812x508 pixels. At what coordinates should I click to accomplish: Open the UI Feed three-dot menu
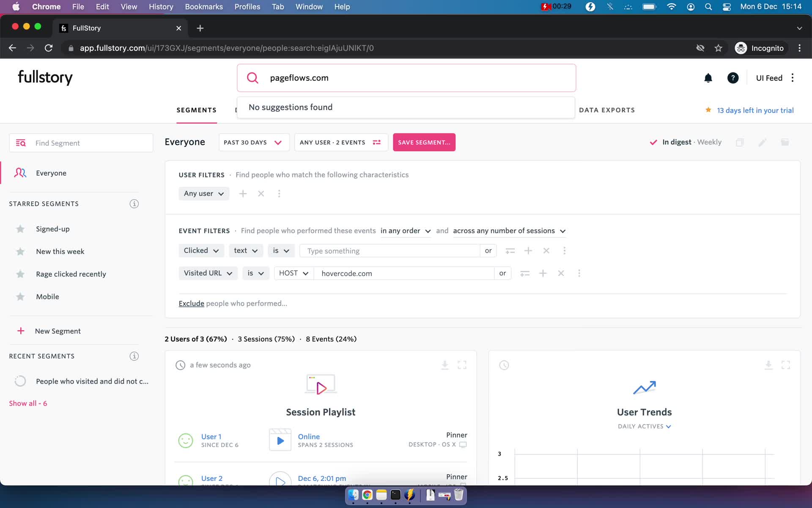click(x=793, y=78)
